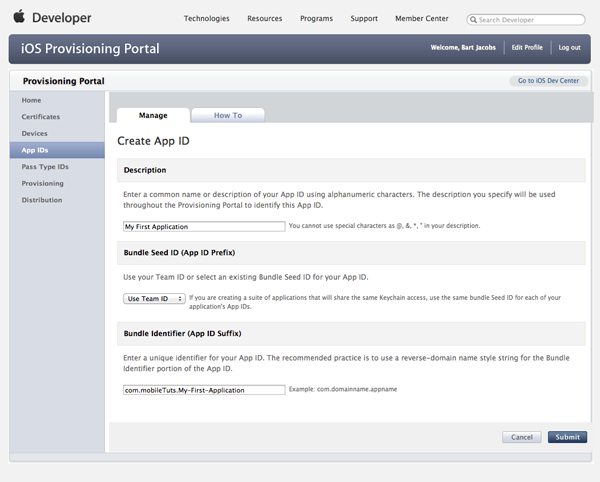The width and height of the screenshot is (600, 482).
Task: Click Go to iOS Dev Center
Action: point(548,81)
